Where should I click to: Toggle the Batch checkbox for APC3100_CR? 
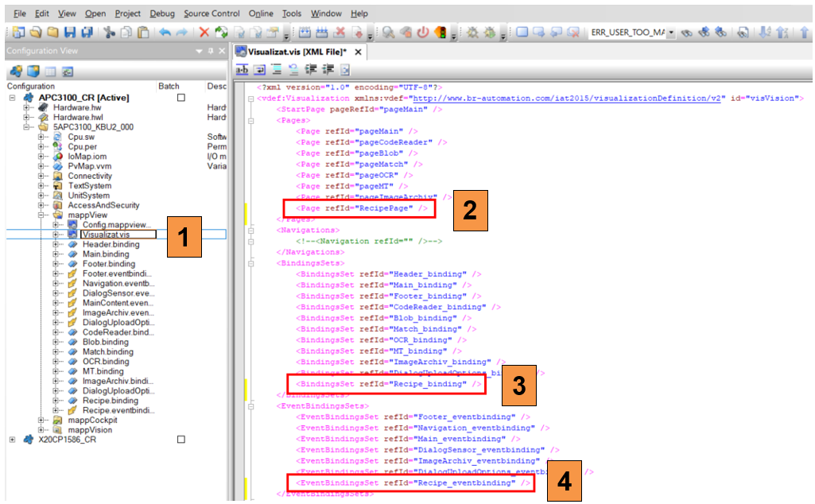[181, 98]
